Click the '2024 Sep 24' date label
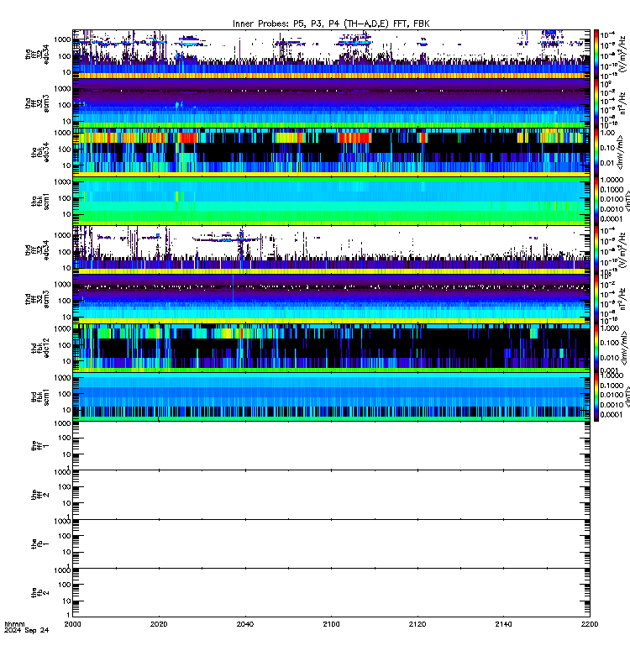The width and height of the screenshot is (630, 672). (x=27, y=631)
